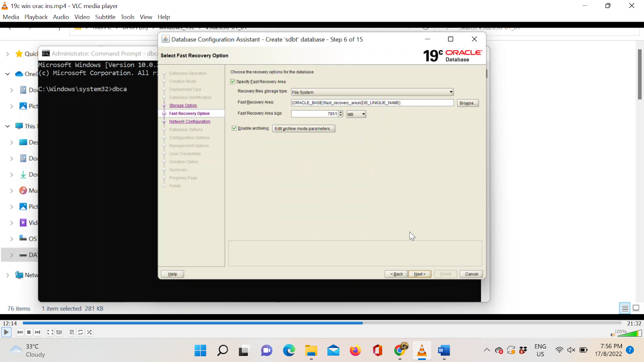644x362 pixels.
Task: Switch to Word on the taskbar
Action: coord(444,350)
